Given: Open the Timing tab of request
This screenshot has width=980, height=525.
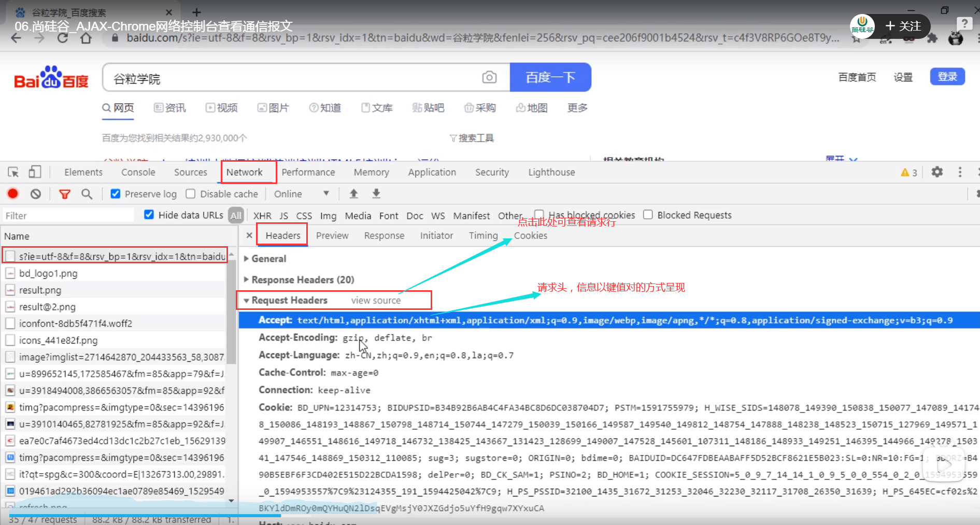Looking at the screenshot, I should coord(484,235).
